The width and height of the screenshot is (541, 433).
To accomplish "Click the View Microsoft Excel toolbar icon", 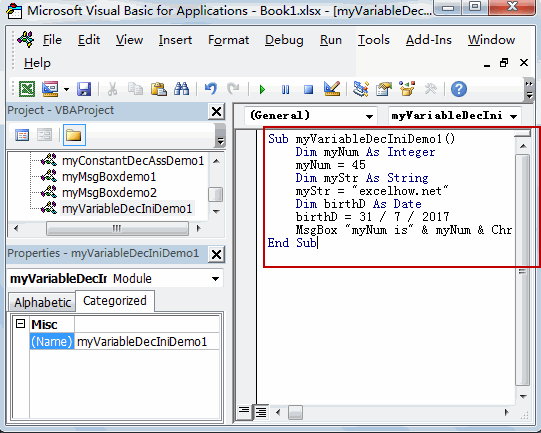I will 27,89.
